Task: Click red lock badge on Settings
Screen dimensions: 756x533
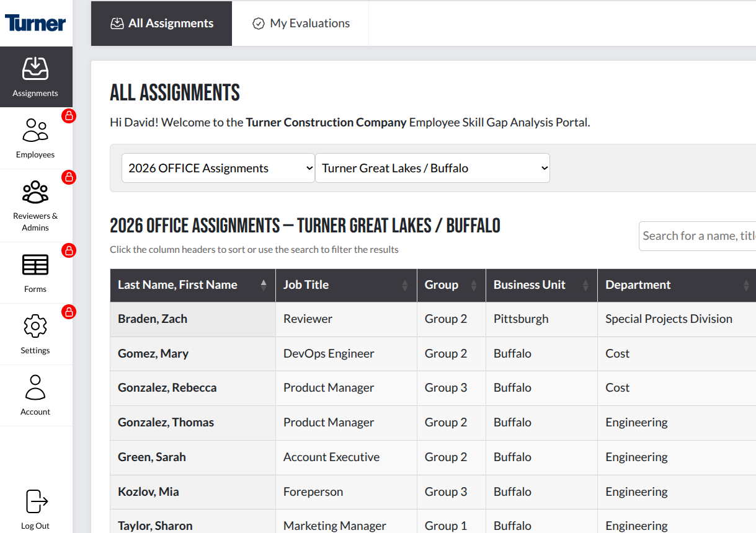Action: pos(69,312)
